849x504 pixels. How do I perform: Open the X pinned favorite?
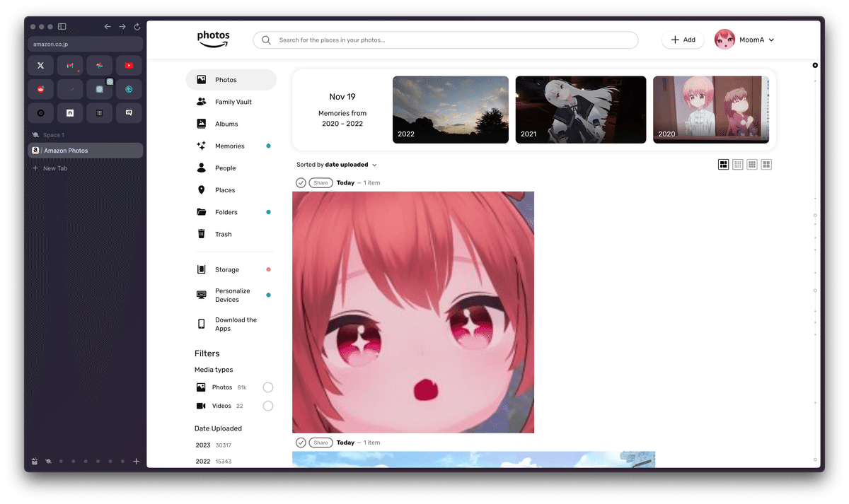pos(40,66)
